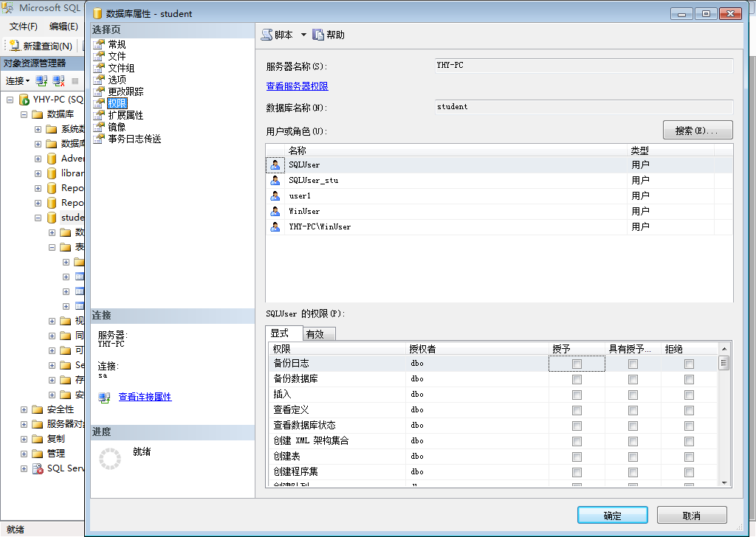
Task: Collapse the 数据库 tree node
Action: pos(24,114)
